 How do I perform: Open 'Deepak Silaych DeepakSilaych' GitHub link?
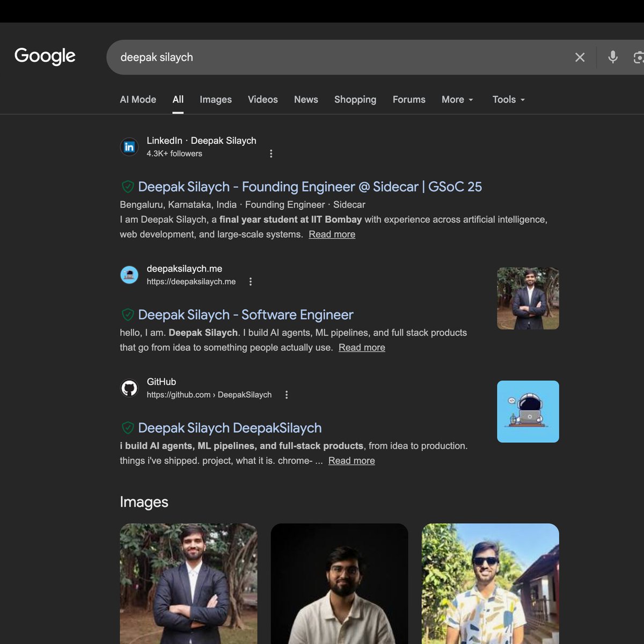click(x=230, y=428)
